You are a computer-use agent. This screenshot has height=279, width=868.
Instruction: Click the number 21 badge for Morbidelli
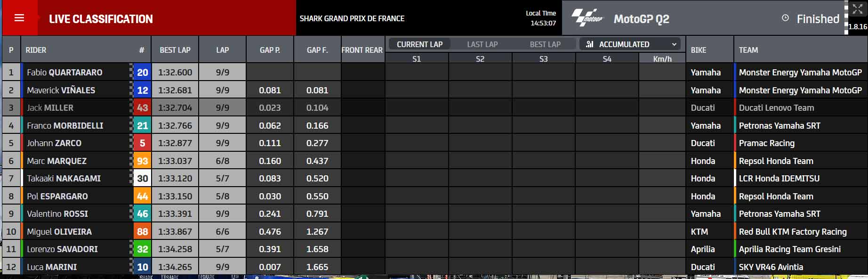(x=142, y=125)
